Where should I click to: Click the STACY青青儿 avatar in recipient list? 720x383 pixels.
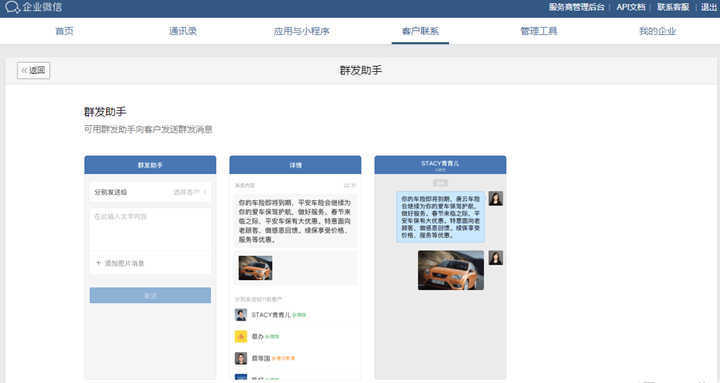click(241, 315)
